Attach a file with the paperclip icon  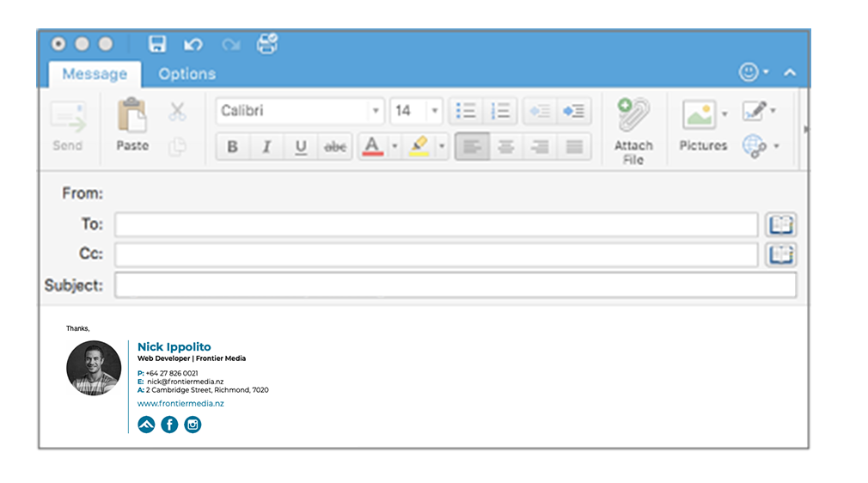pyautogui.click(x=633, y=131)
